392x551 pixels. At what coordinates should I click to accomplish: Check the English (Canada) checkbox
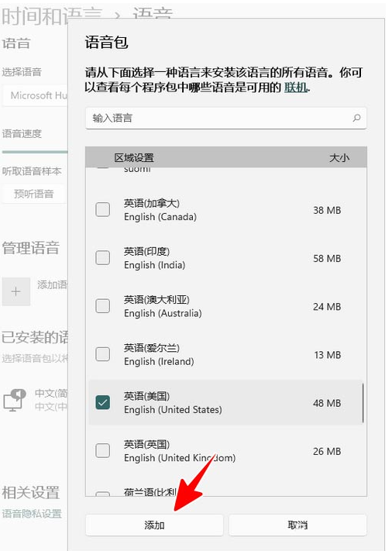tap(102, 210)
